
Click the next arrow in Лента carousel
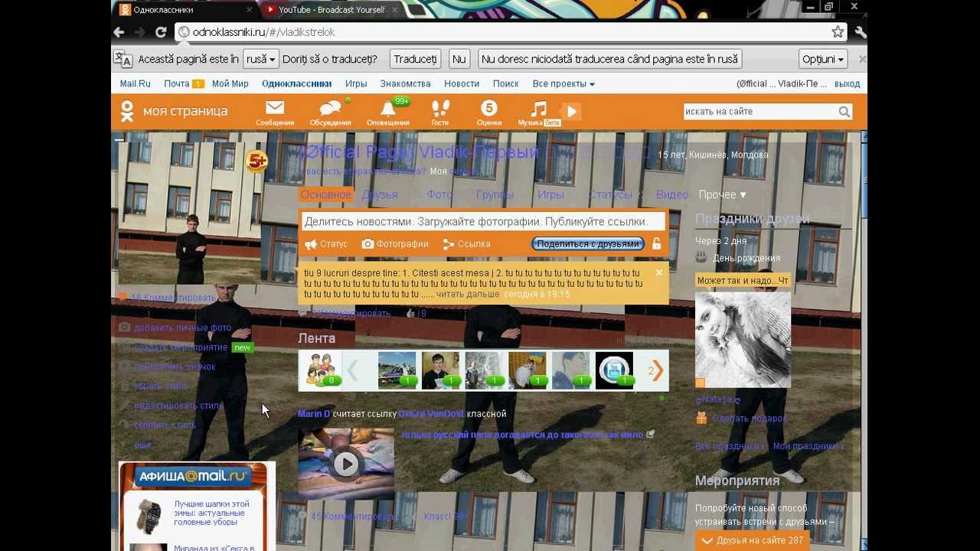click(657, 371)
